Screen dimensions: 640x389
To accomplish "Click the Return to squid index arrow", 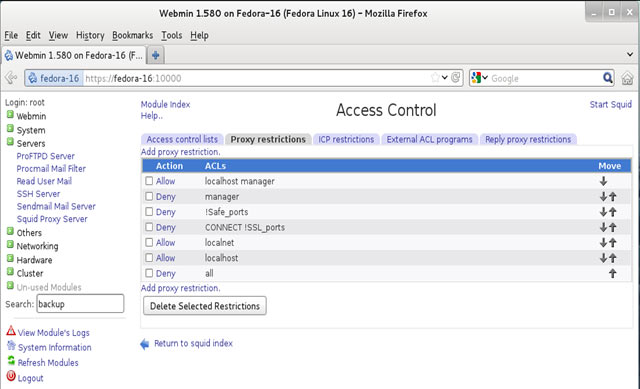I will [x=144, y=344].
